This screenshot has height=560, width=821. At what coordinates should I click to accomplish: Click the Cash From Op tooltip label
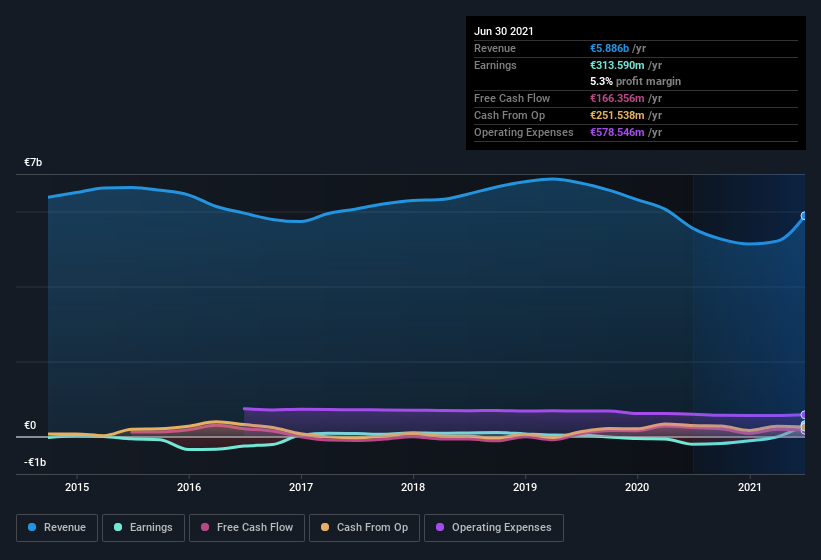[x=509, y=115]
